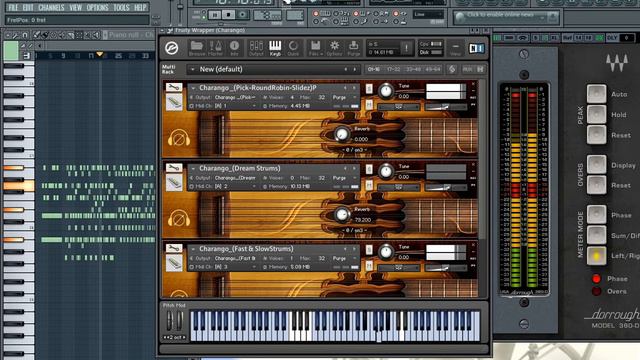Click the Pick-RoundRobin instrument thumbnail icon
The width and height of the screenshot is (640, 360).
(x=174, y=102)
